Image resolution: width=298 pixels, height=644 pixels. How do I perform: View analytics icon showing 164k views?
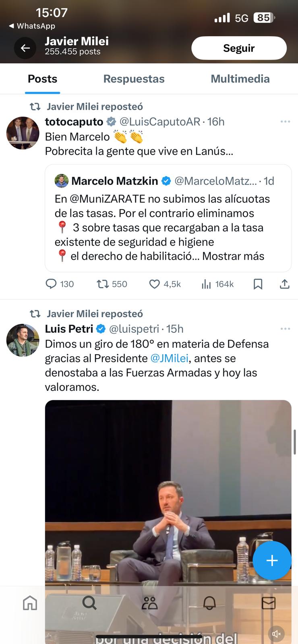point(206,284)
